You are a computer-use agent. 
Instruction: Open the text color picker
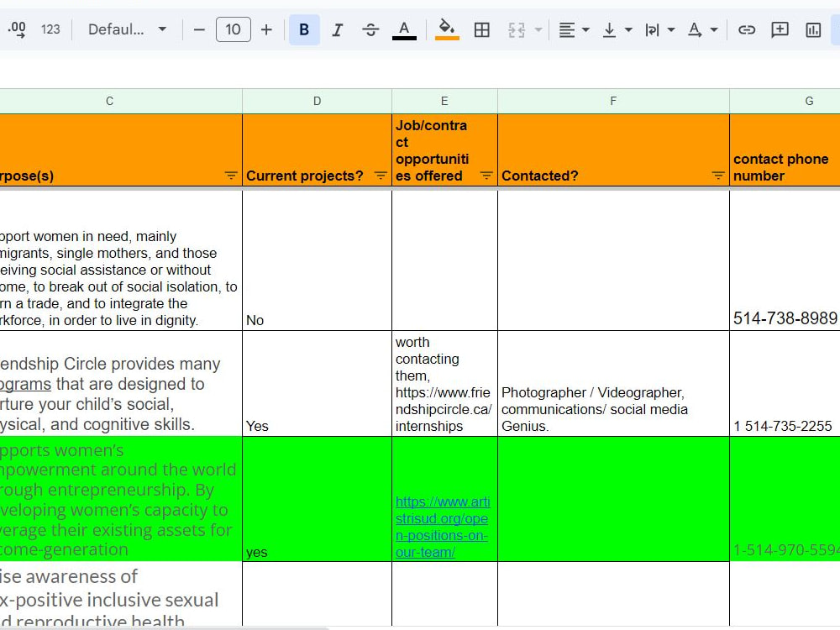point(405,30)
